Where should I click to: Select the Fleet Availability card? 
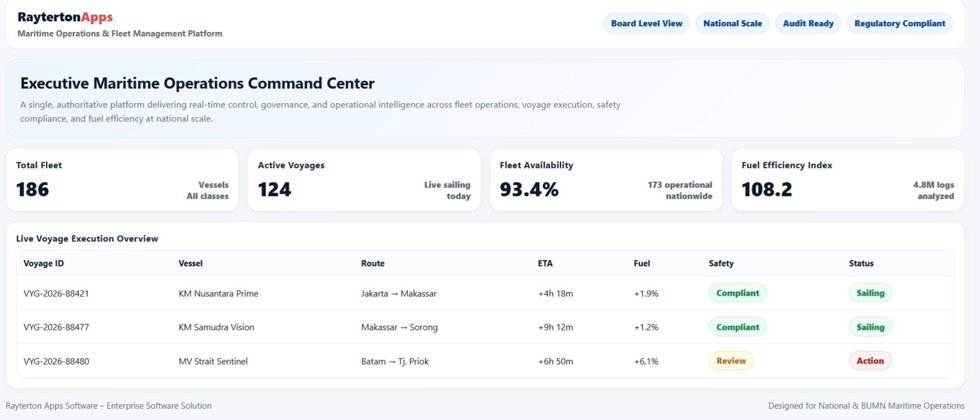[606, 180]
